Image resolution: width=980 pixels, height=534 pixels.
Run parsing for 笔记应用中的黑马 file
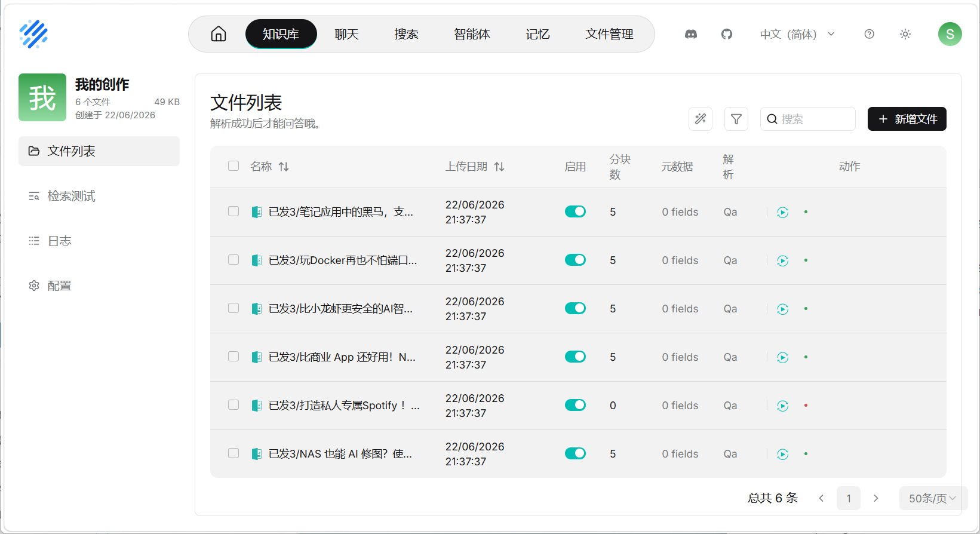783,212
